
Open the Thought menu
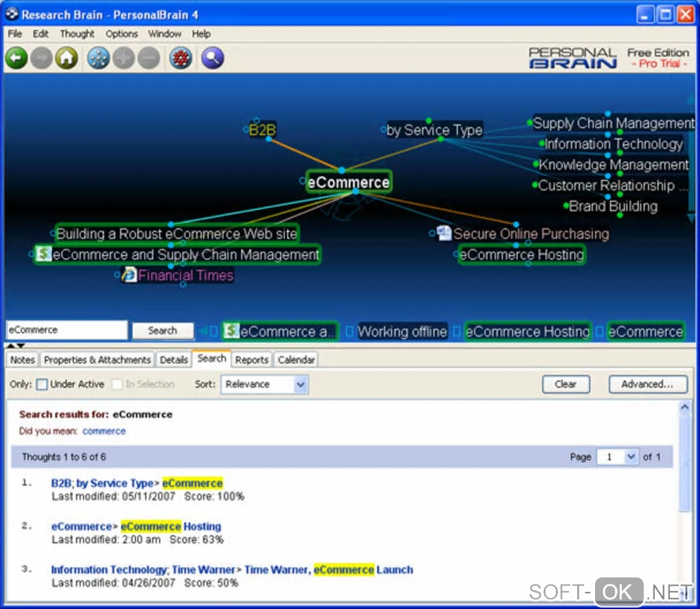click(78, 34)
